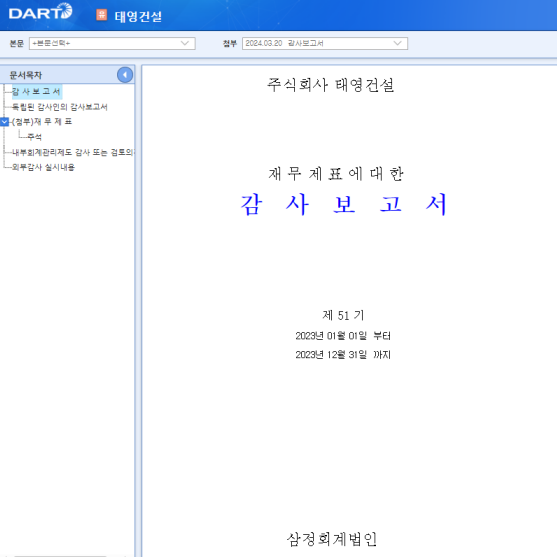
Task: Click the 제 51 기 text
Action: 343,315
